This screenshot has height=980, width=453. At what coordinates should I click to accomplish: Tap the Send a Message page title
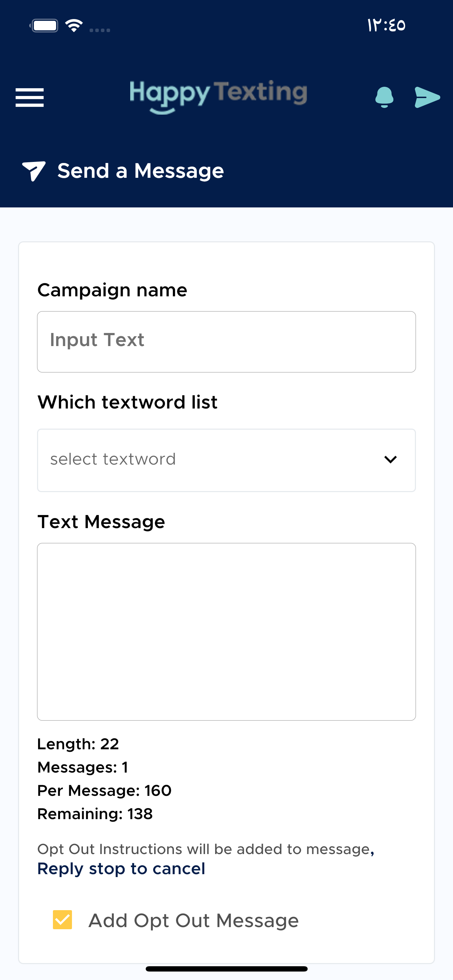141,171
